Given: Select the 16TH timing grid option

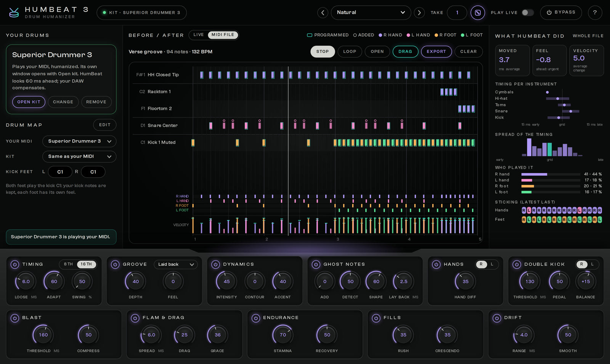Looking at the screenshot, I should click(86, 264).
